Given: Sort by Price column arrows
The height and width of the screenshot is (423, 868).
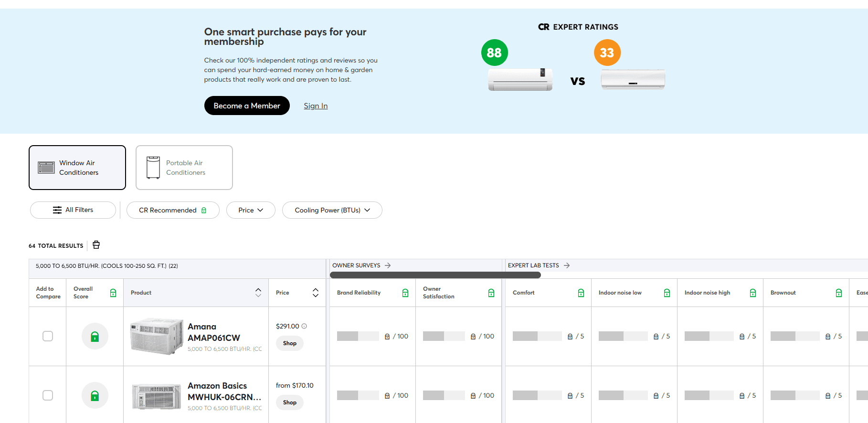Looking at the screenshot, I should [316, 293].
